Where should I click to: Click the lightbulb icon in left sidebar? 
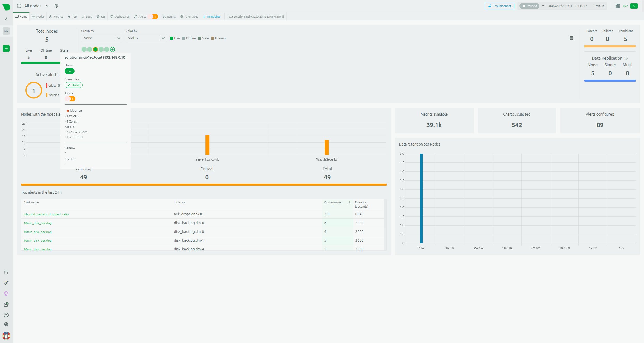tap(6, 293)
